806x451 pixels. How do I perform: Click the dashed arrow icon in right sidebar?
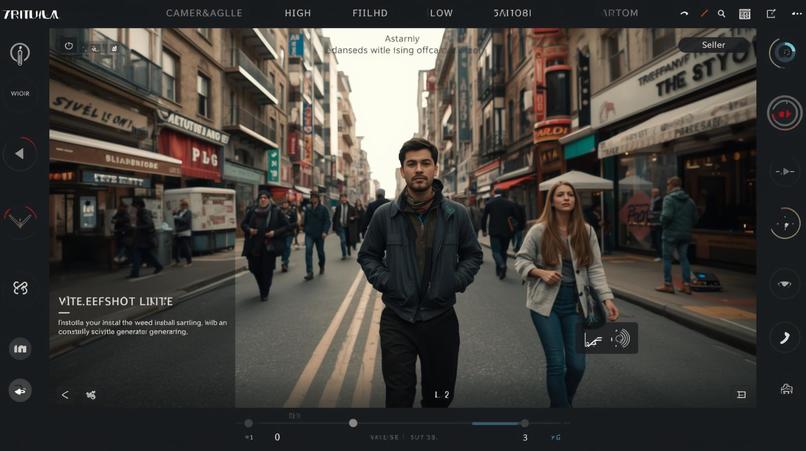[x=784, y=171]
